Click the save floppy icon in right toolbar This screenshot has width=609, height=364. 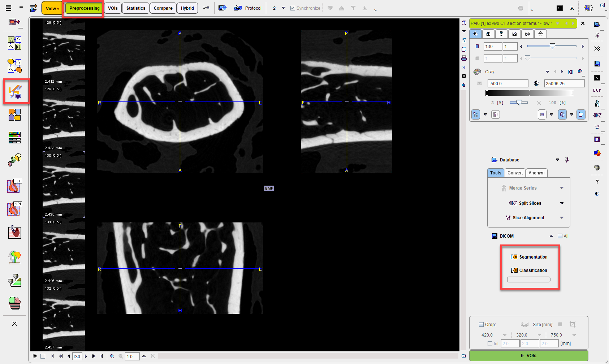tap(597, 64)
